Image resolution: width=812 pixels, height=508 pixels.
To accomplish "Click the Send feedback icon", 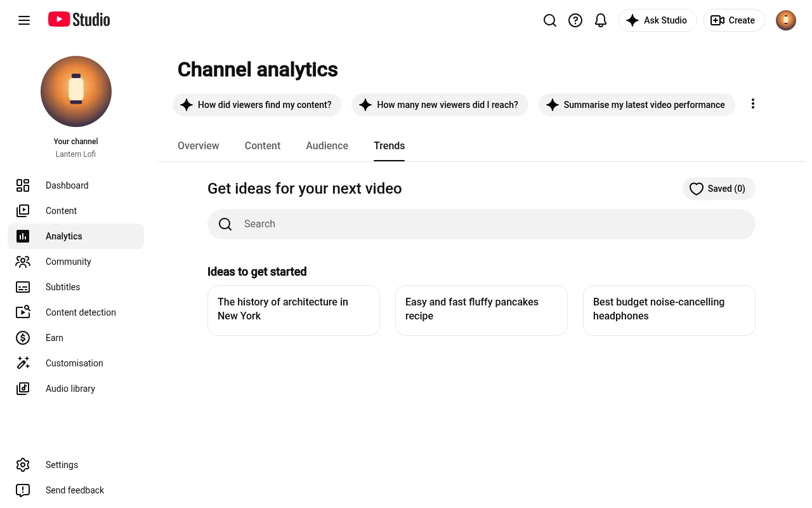I will pyautogui.click(x=23, y=490).
